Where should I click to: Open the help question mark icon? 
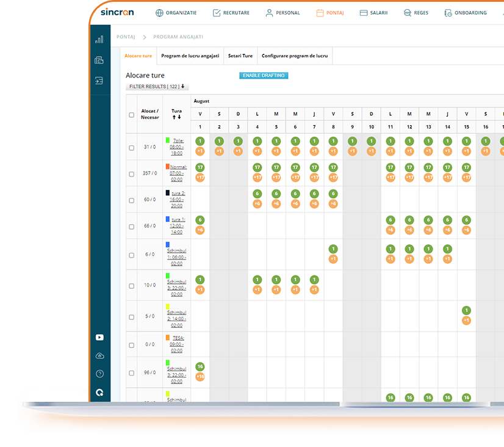pyautogui.click(x=99, y=373)
